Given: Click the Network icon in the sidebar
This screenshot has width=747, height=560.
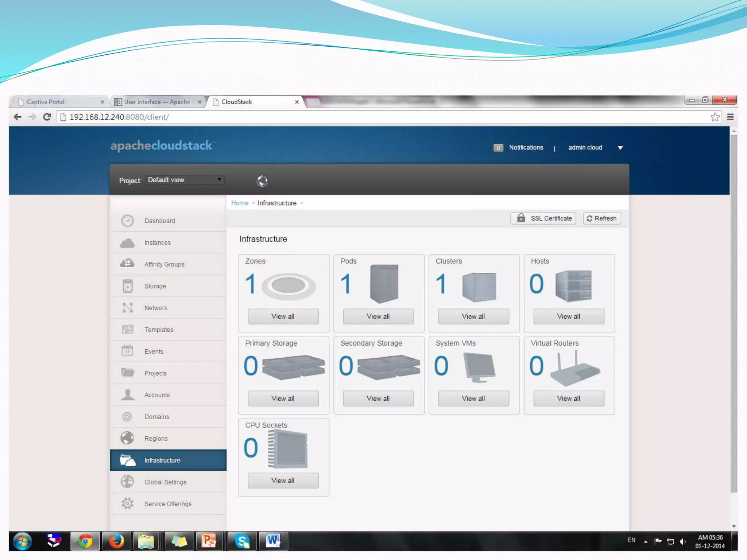Looking at the screenshot, I should (x=127, y=308).
